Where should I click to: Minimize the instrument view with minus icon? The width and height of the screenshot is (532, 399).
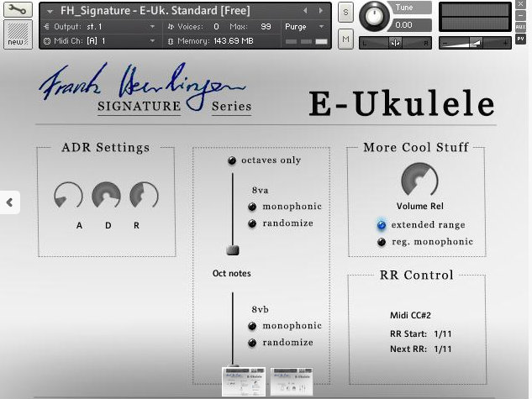tap(520, 16)
